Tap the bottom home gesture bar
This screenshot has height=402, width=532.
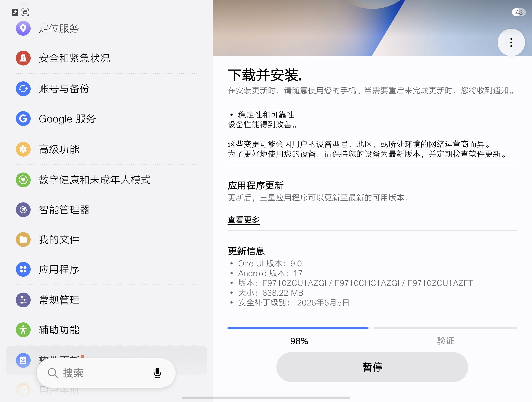coord(266,398)
